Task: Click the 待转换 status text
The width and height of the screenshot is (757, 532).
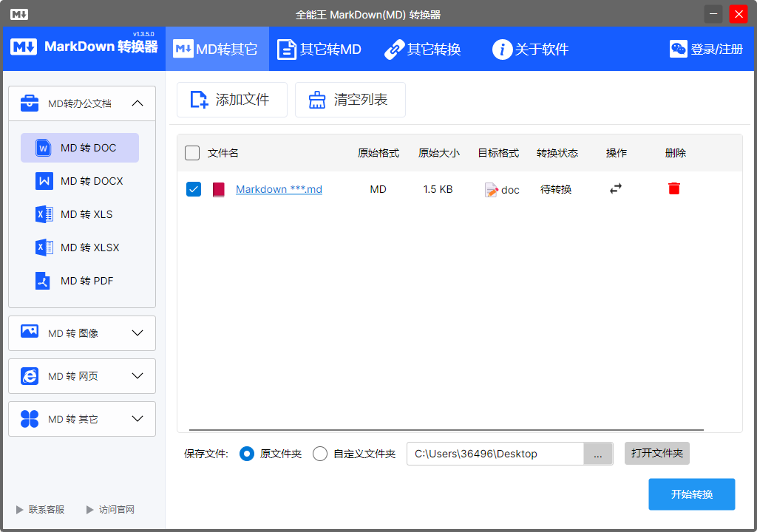Action: point(556,189)
